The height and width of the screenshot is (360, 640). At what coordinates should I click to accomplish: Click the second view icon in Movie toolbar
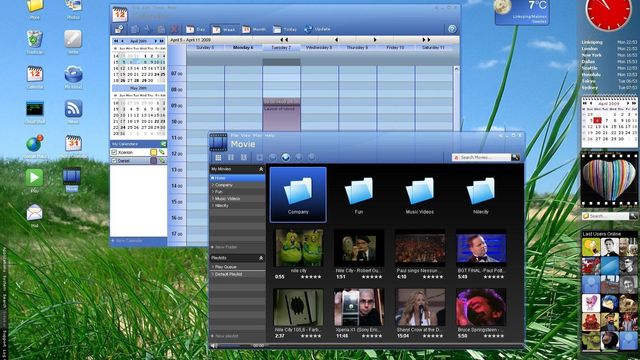[x=231, y=157]
